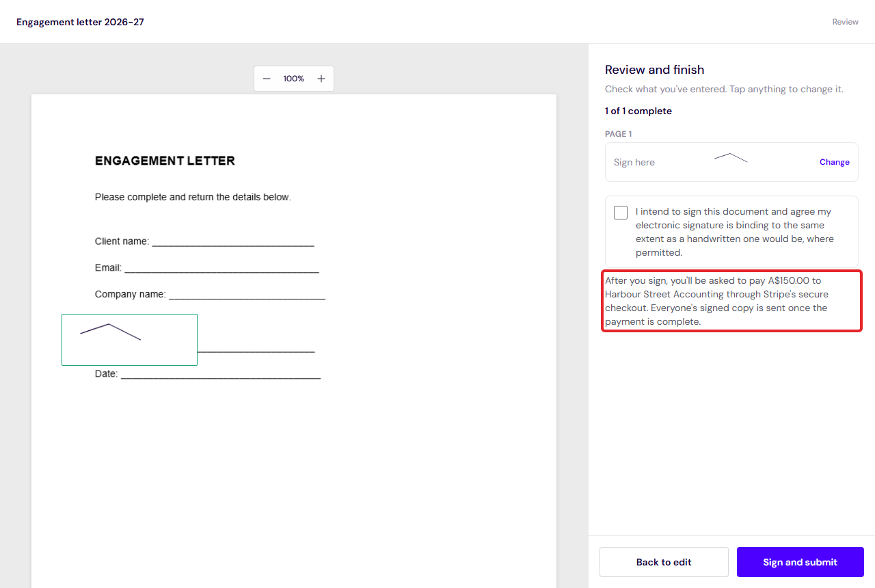Click the payment notice about A$150.00
Viewport: 875px width, 588px height.
click(731, 301)
